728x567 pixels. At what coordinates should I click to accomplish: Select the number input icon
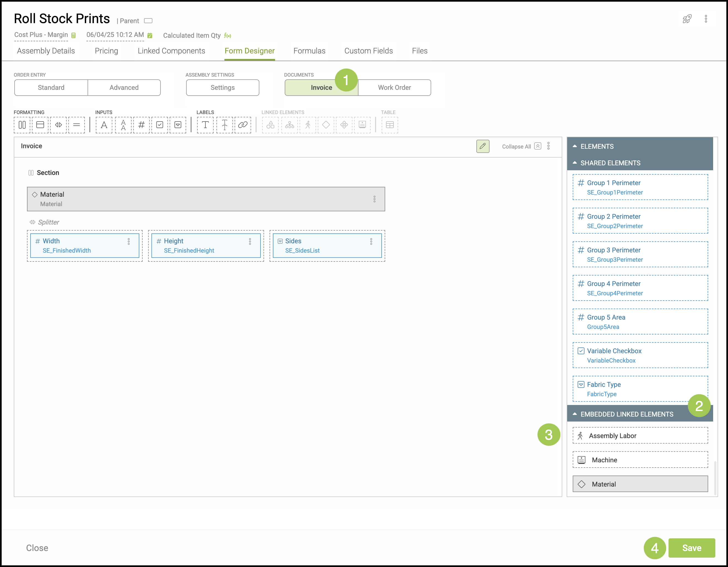[x=141, y=125]
